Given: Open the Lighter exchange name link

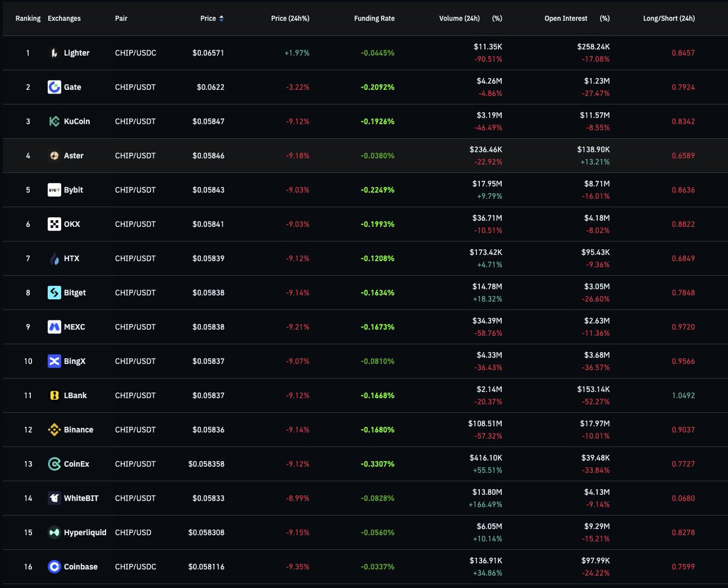Looking at the screenshot, I should [76, 53].
